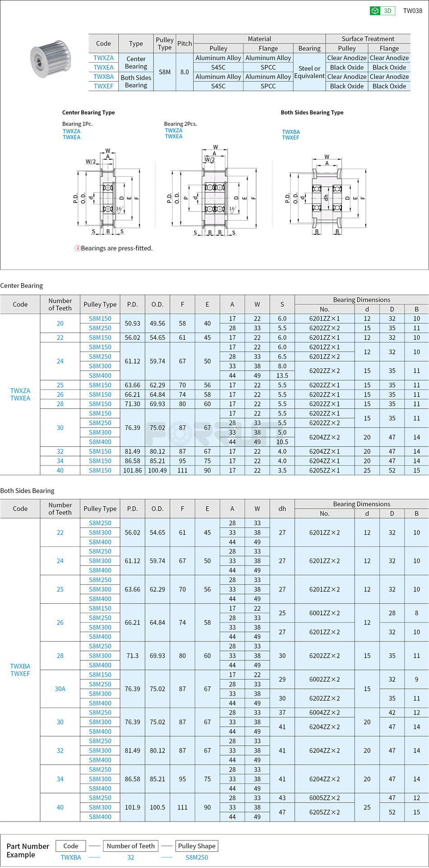Click TWXBA TWXEF code in Both Sides table
This screenshot has width=429, height=868.
coord(20,670)
